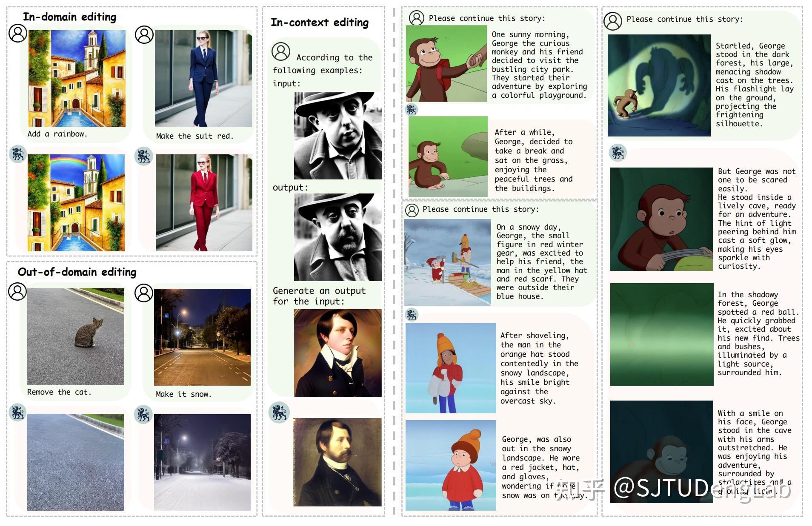The image size is (812, 526).
Task: Click the @SJTUDengLab watermark text
Action: click(702, 488)
